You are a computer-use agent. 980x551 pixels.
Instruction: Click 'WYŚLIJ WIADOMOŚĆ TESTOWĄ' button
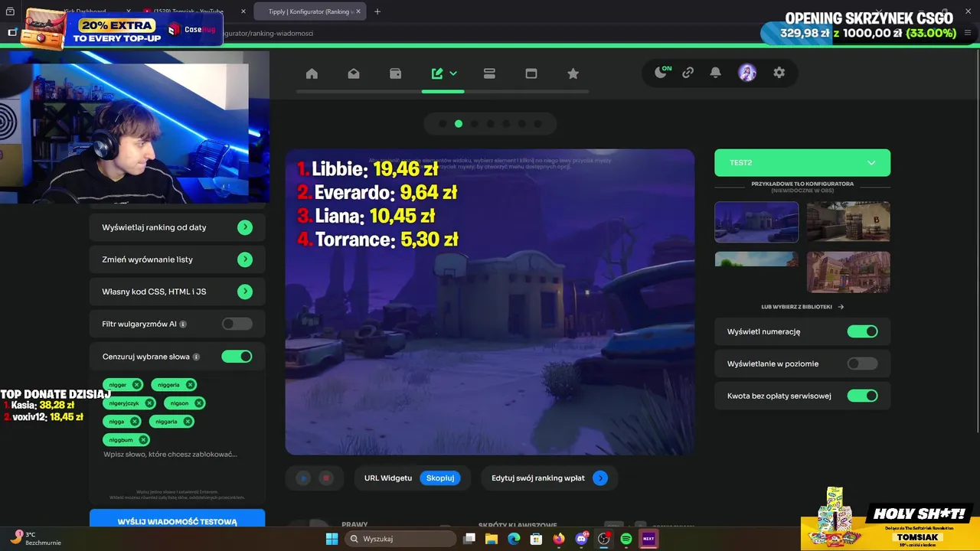(x=178, y=520)
